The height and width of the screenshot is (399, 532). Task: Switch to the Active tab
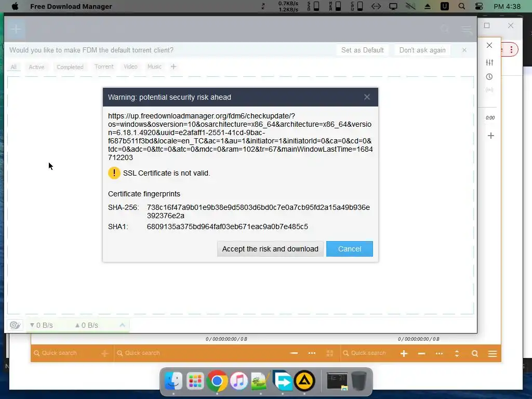pyautogui.click(x=36, y=67)
